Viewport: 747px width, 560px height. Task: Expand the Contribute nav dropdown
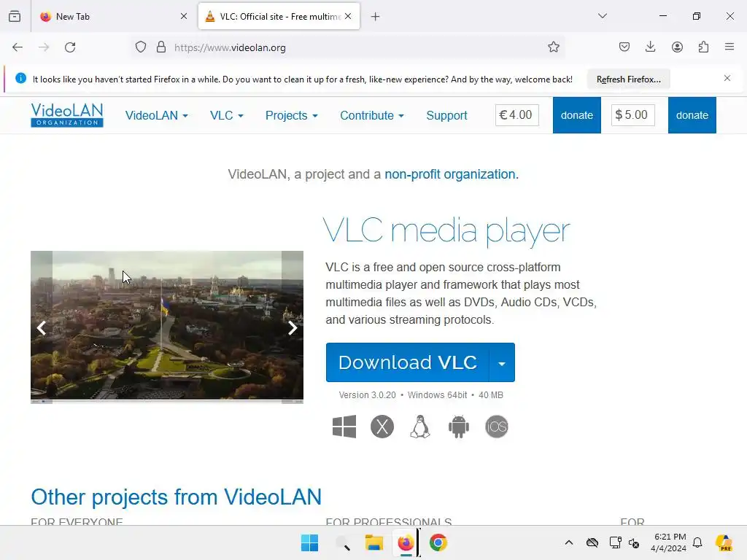tap(371, 116)
